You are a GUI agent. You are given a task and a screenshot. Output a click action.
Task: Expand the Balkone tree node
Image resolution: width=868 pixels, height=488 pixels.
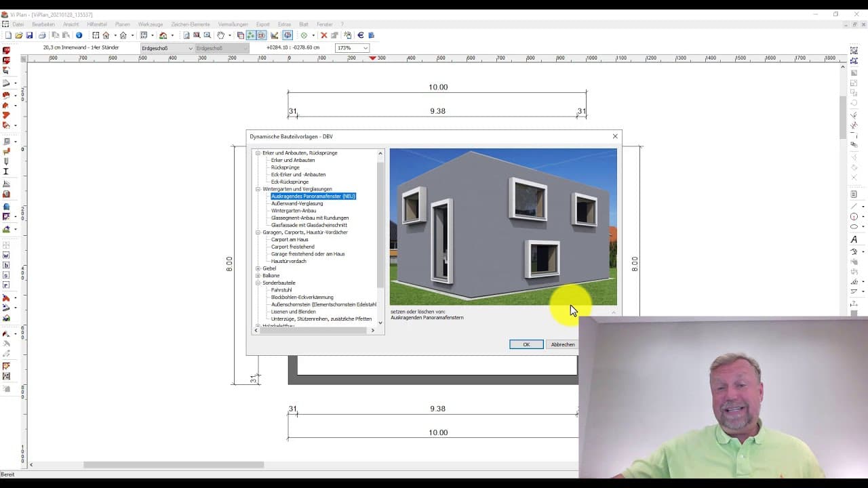coord(258,276)
